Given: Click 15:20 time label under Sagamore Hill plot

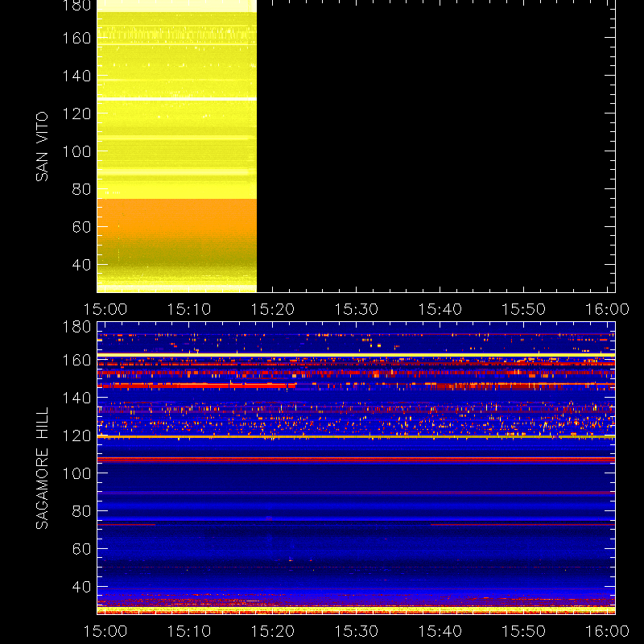Looking at the screenshot, I should tap(273, 631).
